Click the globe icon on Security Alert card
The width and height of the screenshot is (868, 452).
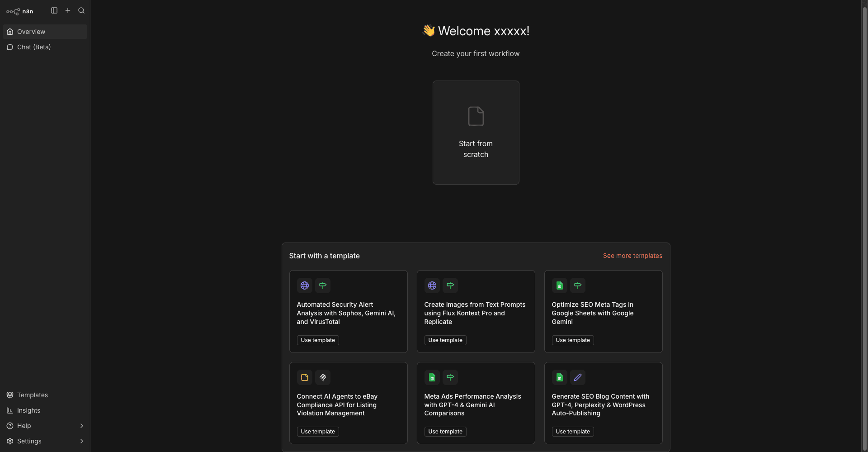(x=305, y=285)
